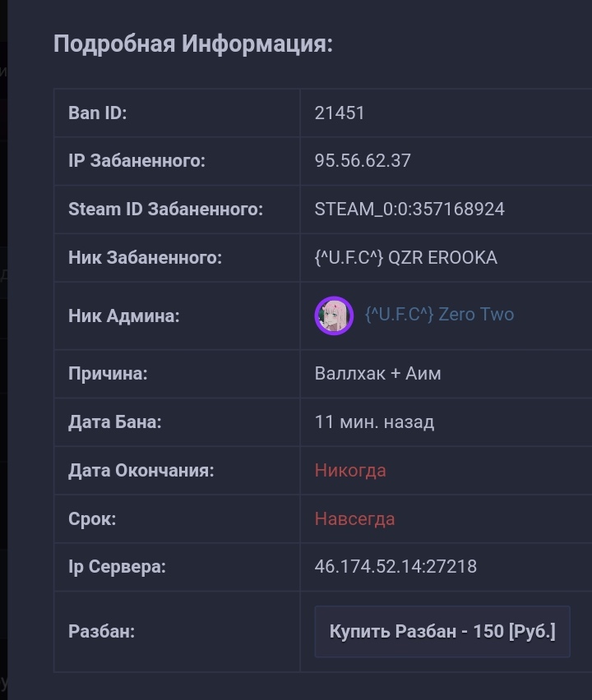Click the Разбан row label

point(101,631)
